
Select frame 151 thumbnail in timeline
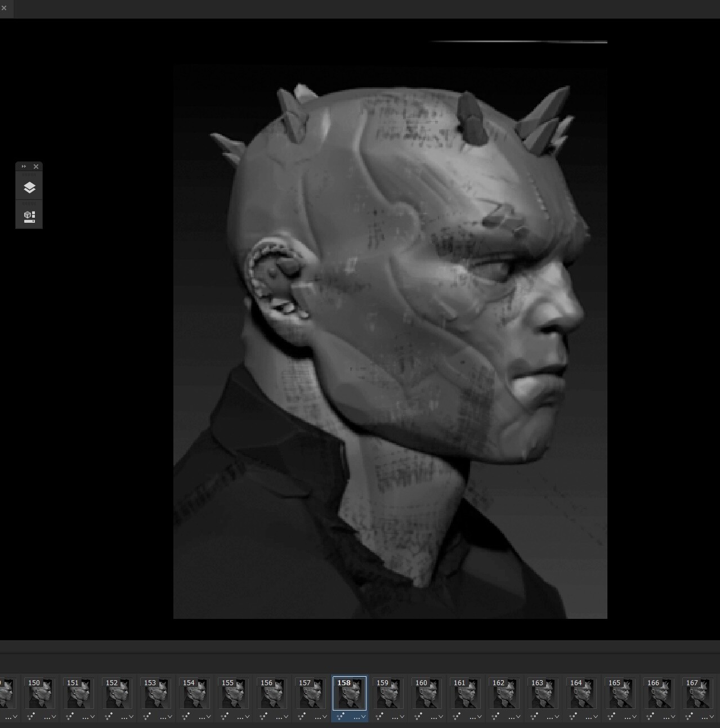pyautogui.click(x=79, y=693)
